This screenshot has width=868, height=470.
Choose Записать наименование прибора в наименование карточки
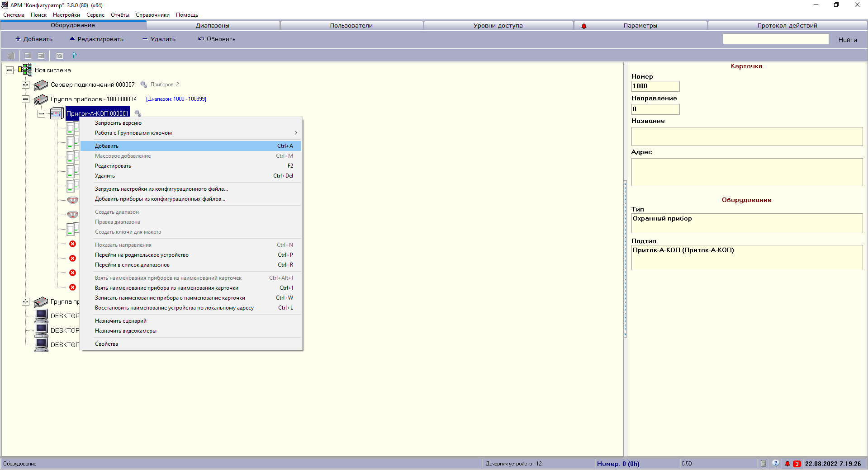[x=191, y=298]
